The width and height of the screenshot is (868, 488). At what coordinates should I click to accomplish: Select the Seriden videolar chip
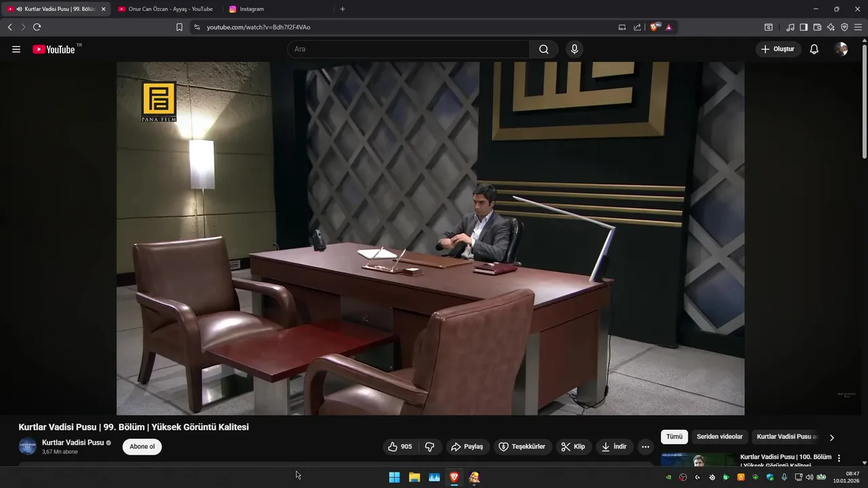(719, 437)
